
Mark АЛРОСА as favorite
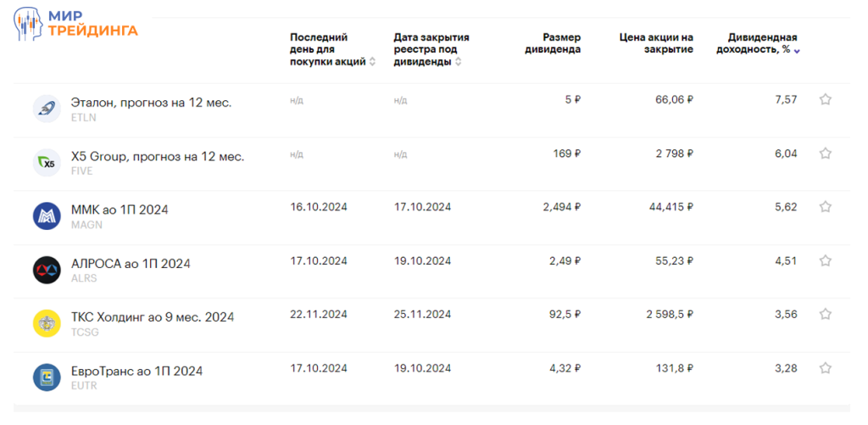point(825,260)
